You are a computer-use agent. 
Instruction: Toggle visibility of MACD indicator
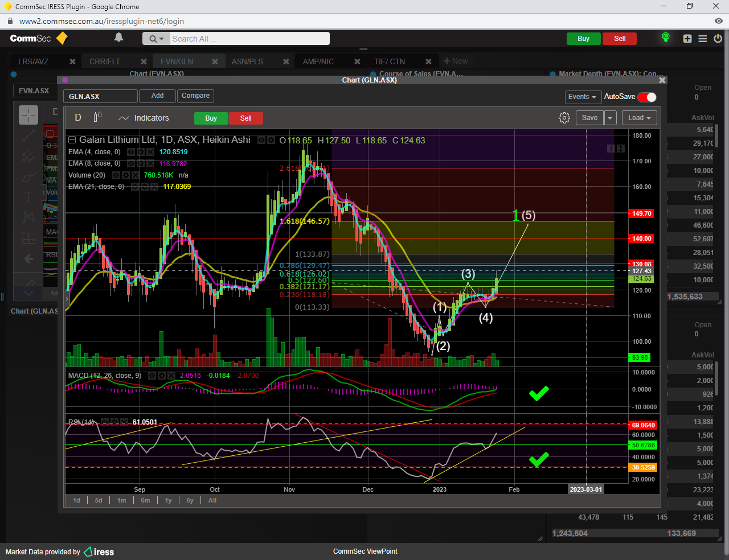(x=152, y=376)
